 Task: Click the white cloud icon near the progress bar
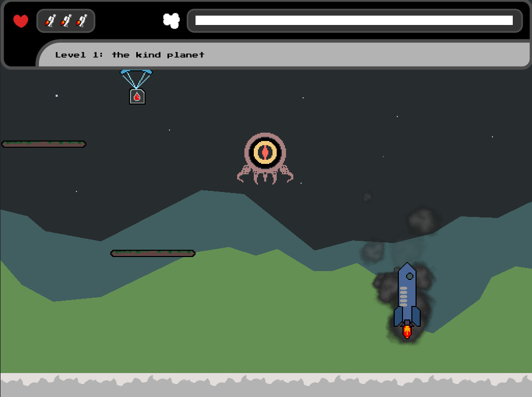click(172, 21)
